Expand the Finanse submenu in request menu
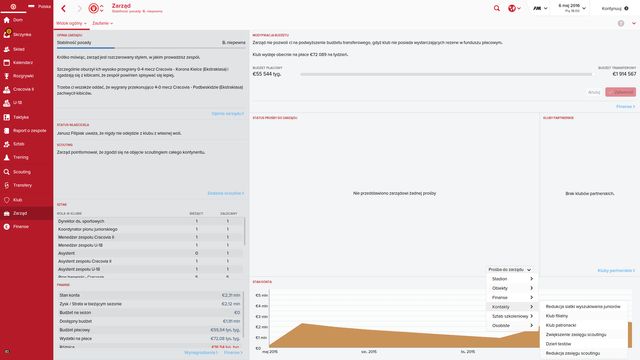The width and height of the screenshot is (640, 360). pos(512,298)
